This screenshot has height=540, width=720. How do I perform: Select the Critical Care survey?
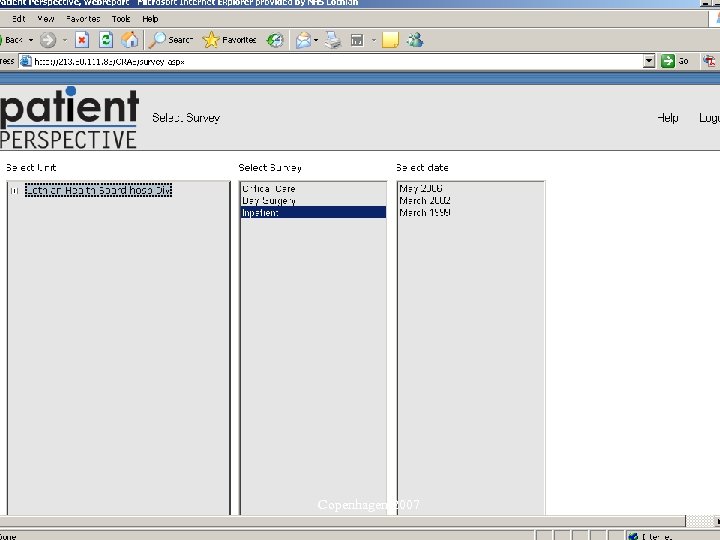click(x=269, y=189)
